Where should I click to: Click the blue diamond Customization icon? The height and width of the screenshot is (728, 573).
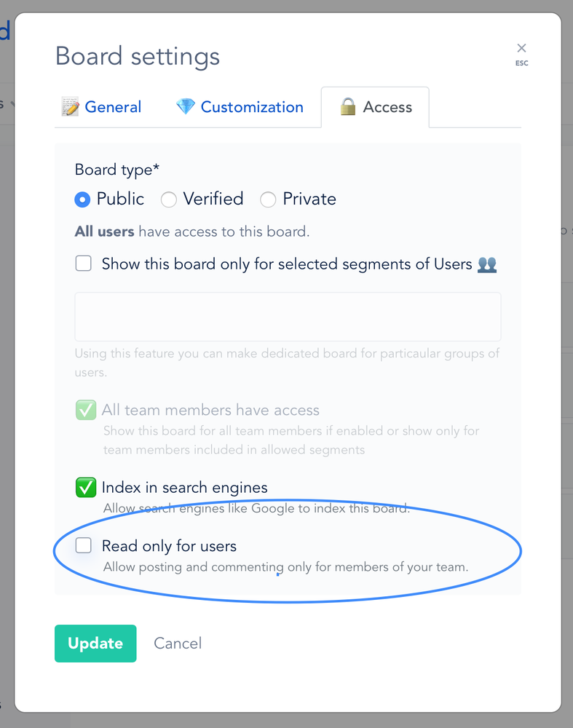(x=185, y=107)
